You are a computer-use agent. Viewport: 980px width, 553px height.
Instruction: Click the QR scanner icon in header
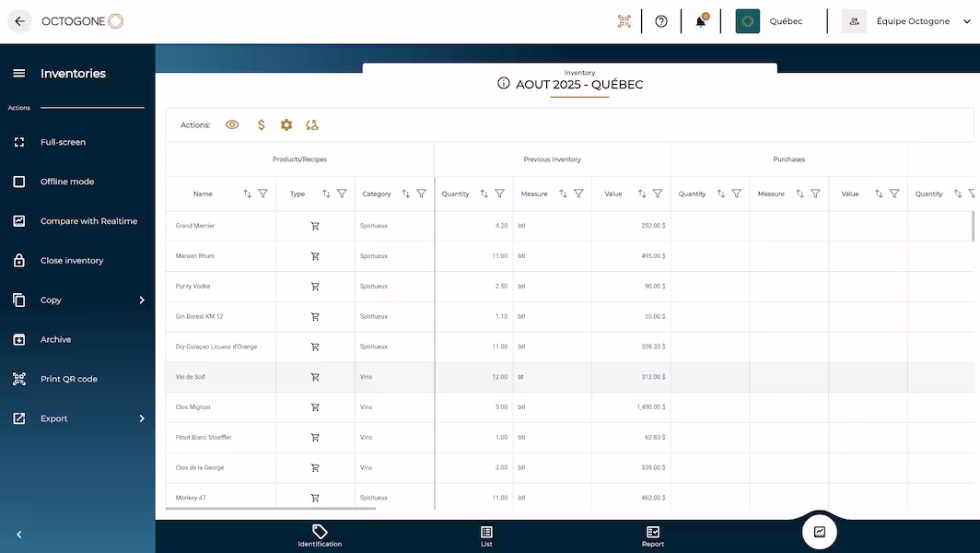click(x=624, y=21)
